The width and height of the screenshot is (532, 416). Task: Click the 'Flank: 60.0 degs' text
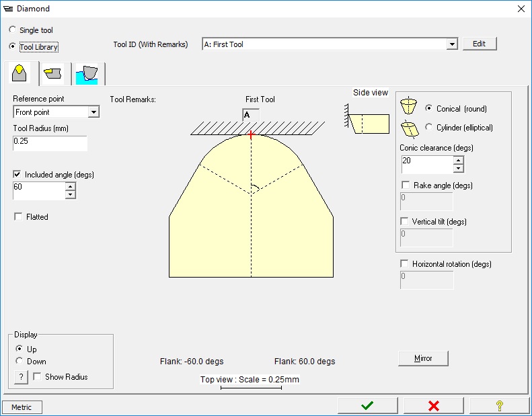305,362
